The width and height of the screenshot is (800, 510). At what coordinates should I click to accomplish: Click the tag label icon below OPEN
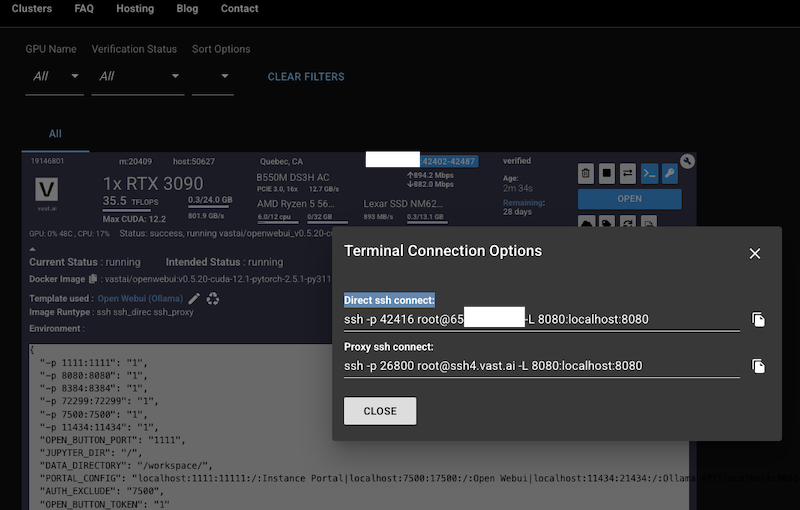[x=607, y=222]
